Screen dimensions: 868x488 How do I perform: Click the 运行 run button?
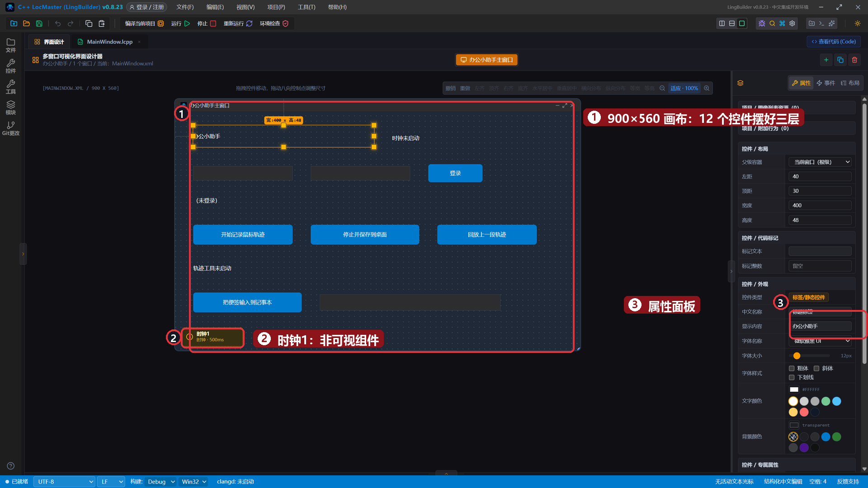pos(180,23)
